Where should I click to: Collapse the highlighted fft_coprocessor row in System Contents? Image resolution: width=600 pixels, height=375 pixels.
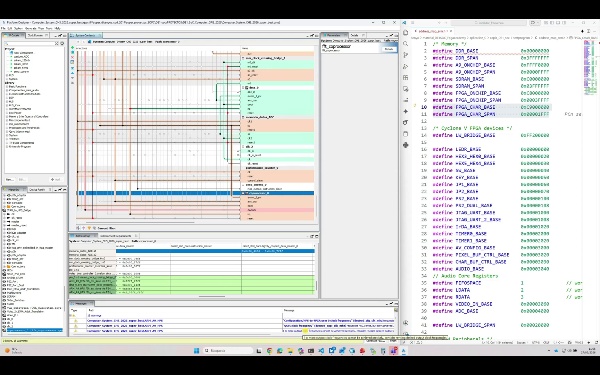[243, 193]
